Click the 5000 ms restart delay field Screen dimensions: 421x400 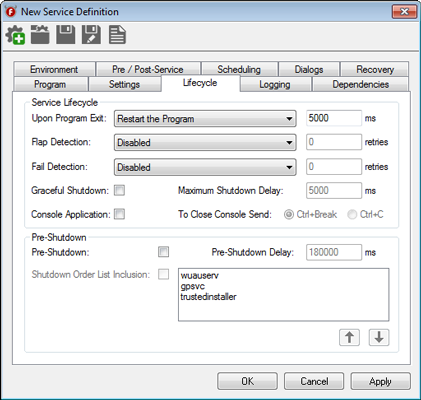tap(334, 118)
